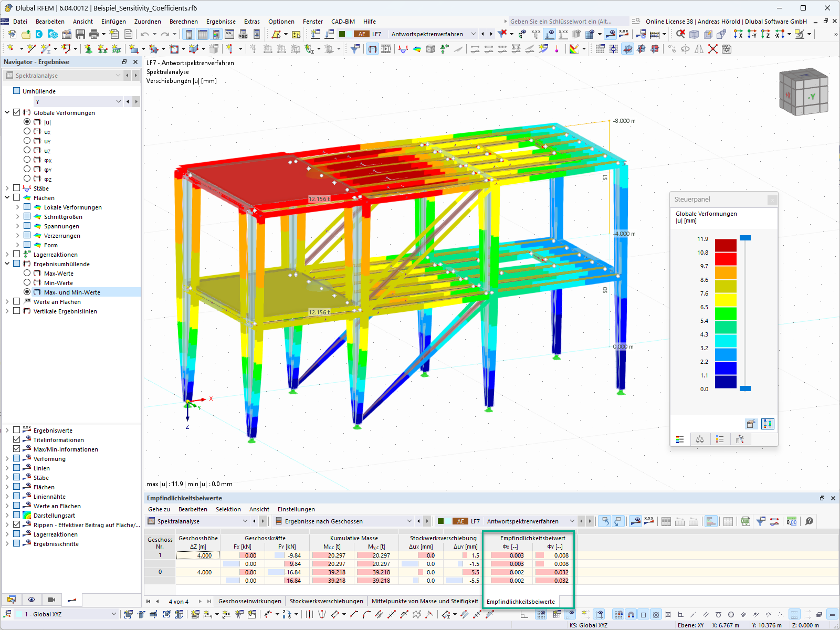The image size is (840, 630).
Task: Click the eye display tab icon in Navigator footer
Action: (31, 600)
